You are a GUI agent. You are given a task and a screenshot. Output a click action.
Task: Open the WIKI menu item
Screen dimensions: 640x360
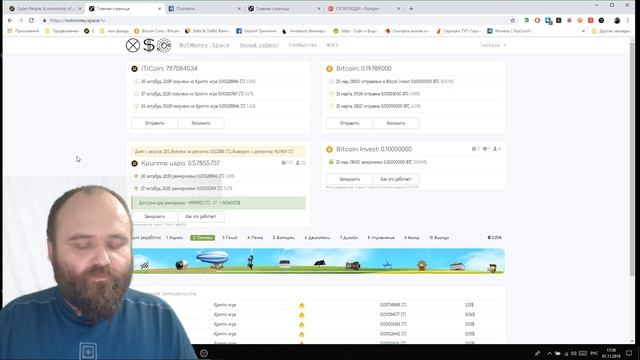point(332,45)
